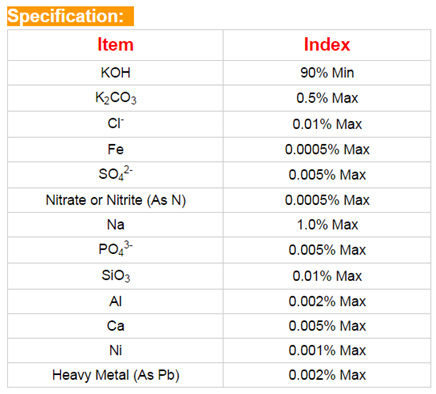Select the Cl- item cell
Viewport: 436px width, 394px height.
(x=115, y=124)
